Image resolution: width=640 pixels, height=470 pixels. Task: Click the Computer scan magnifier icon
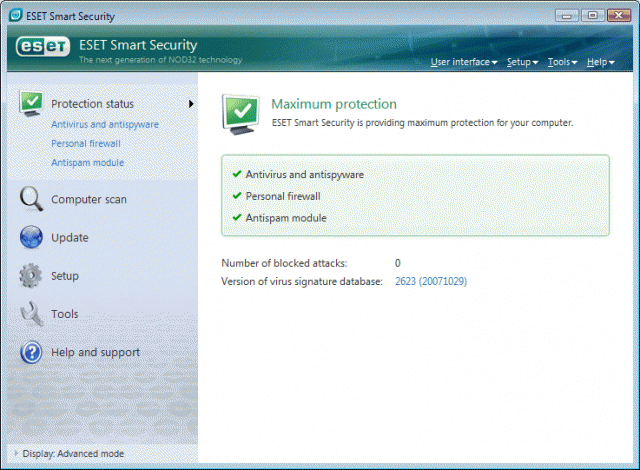point(31,199)
